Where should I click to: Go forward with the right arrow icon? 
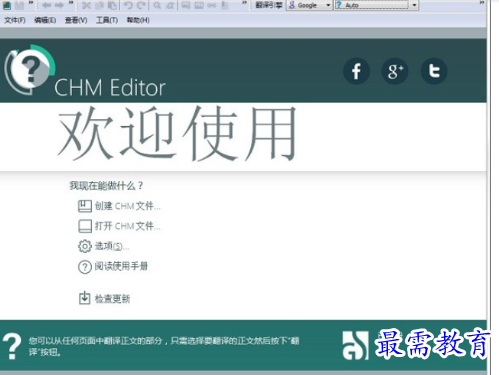(59, 5)
